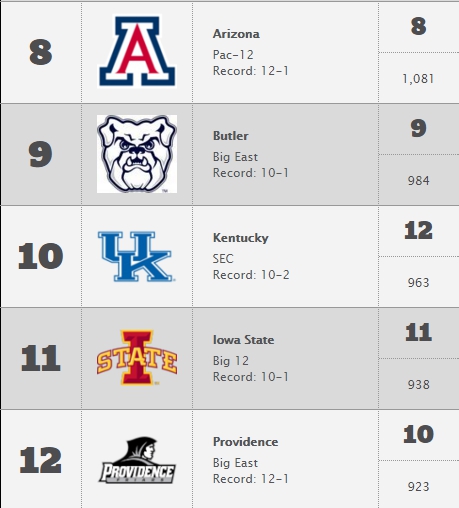This screenshot has width=459, height=508.
Task: Click the Iowa State logo
Action: [137, 358]
